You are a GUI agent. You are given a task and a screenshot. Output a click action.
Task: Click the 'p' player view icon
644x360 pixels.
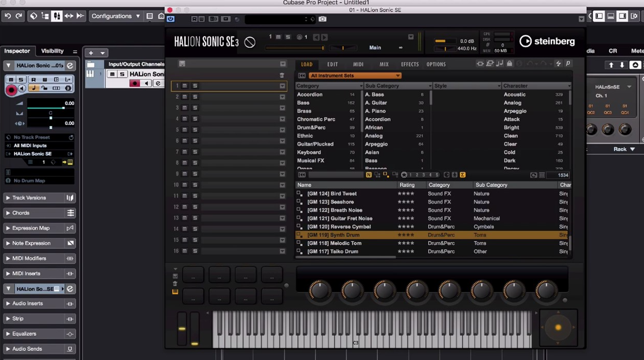[568, 64]
